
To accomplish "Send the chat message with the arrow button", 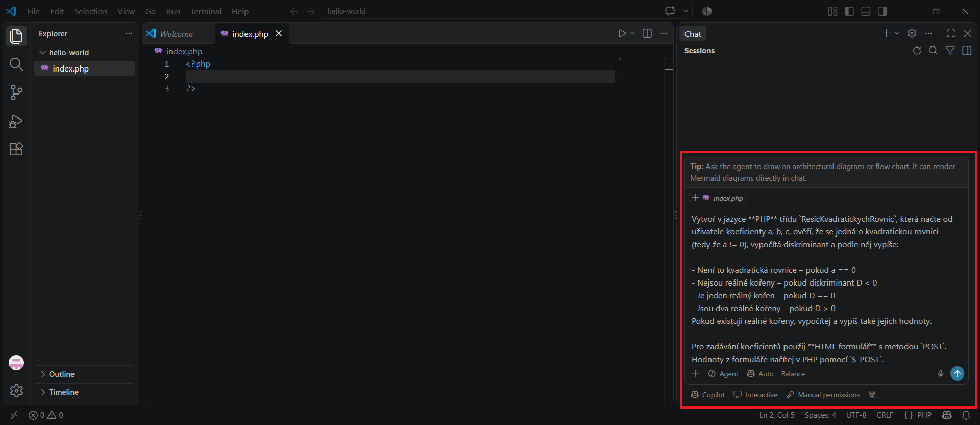I will tap(958, 373).
